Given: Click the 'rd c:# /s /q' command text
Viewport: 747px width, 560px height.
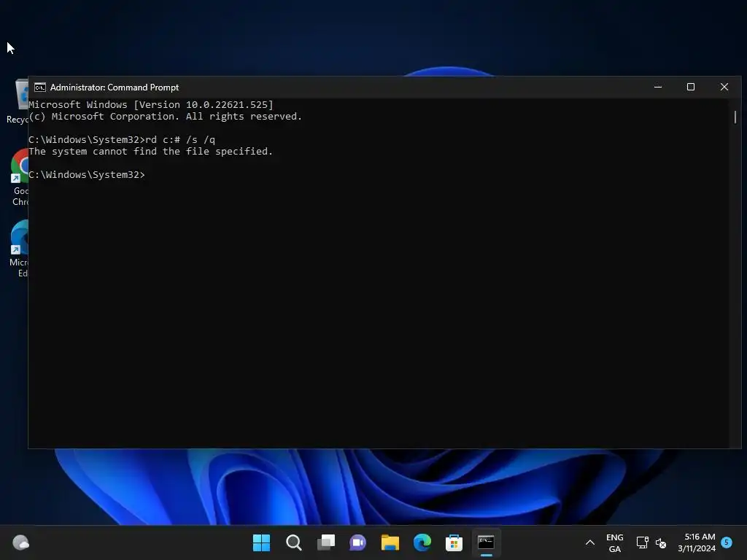Looking at the screenshot, I should (180, 139).
